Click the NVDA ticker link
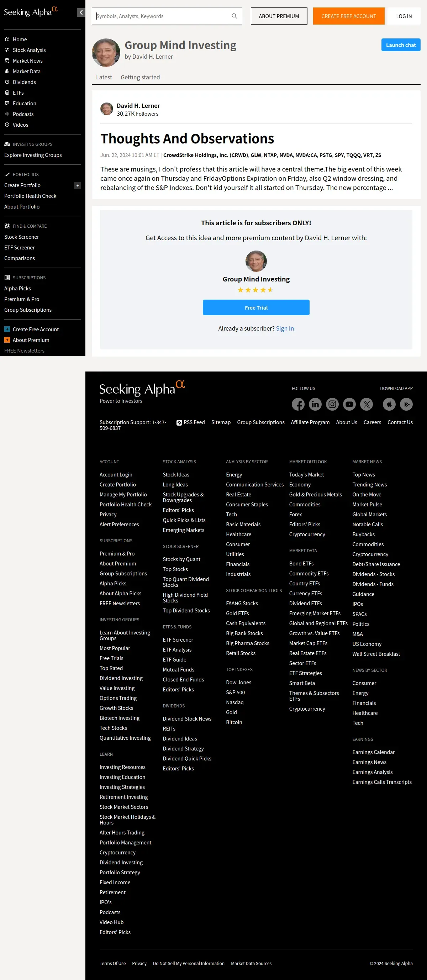 286,155
